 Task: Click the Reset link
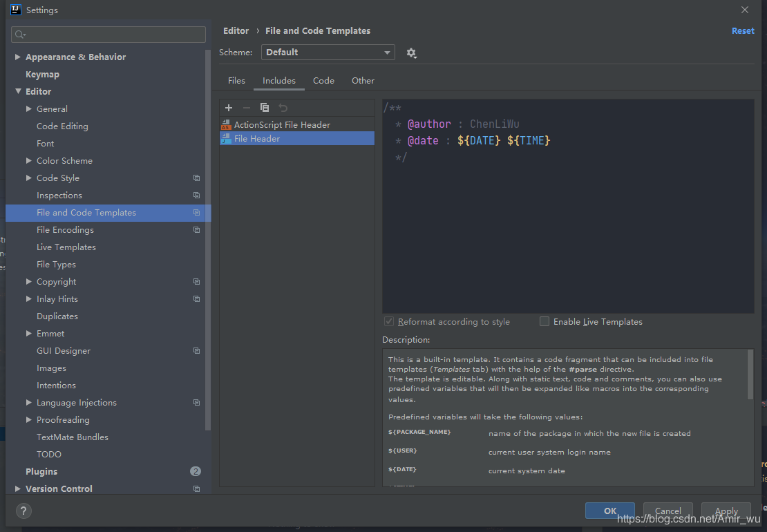point(743,30)
